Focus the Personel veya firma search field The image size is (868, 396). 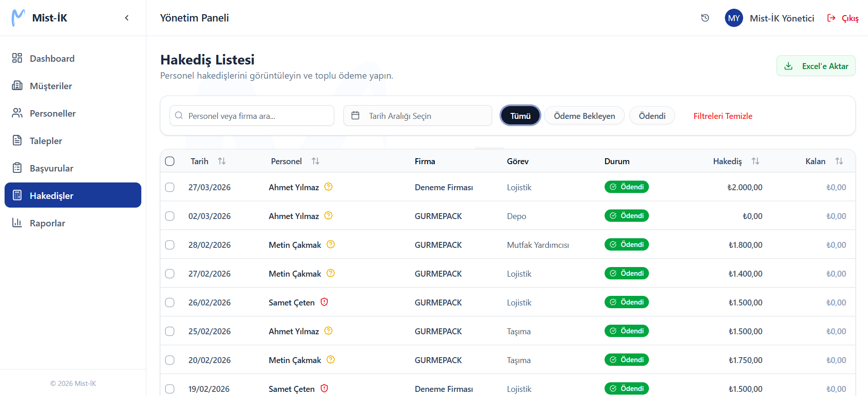[x=256, y=116]
